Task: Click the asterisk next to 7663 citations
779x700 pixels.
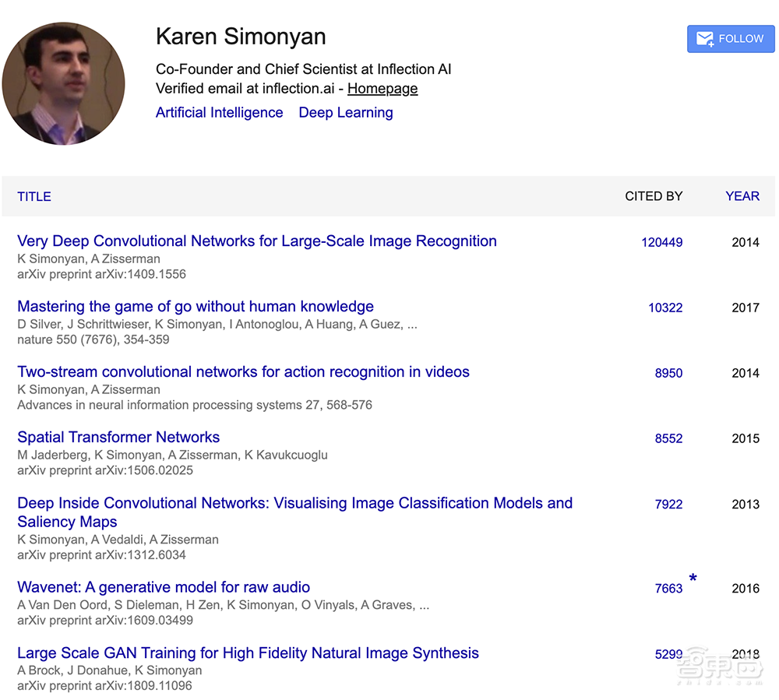Action: (x=693, y=579)
